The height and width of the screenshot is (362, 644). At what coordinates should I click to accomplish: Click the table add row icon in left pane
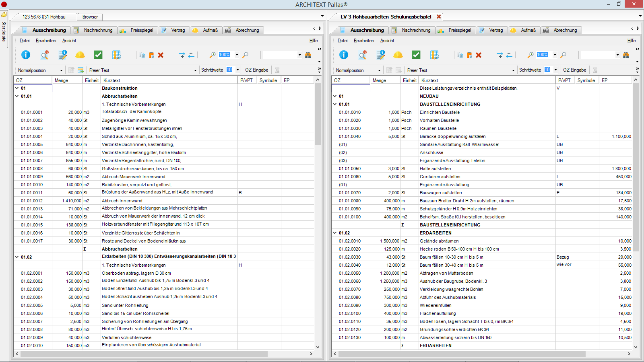tap(80, 70)
